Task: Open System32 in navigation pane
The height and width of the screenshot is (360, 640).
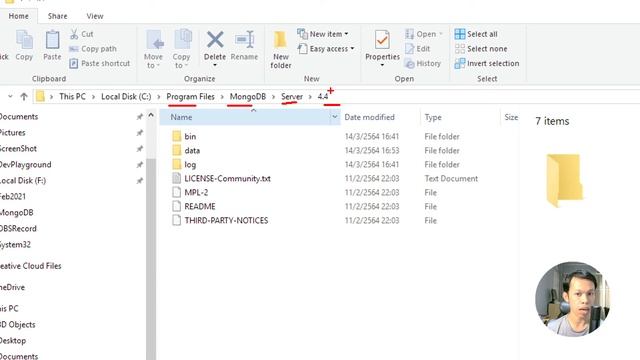Action: (16, 244)
